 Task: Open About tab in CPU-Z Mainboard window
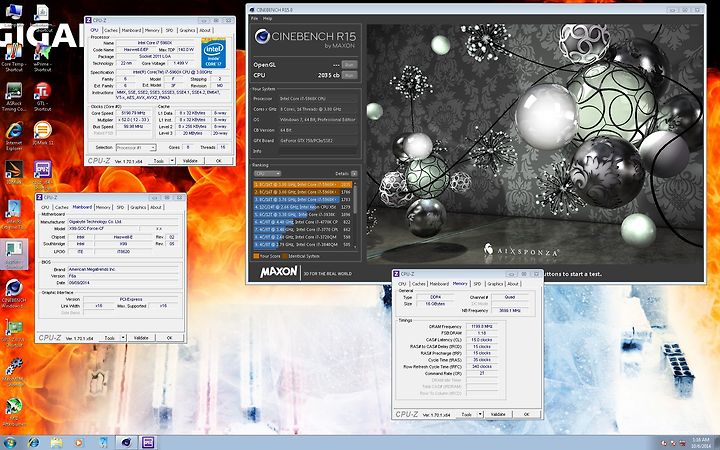(x=157, y=208)
